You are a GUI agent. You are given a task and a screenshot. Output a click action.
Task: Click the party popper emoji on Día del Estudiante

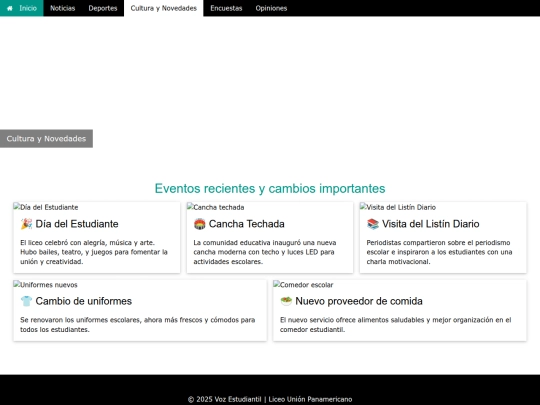coord(26,224)
